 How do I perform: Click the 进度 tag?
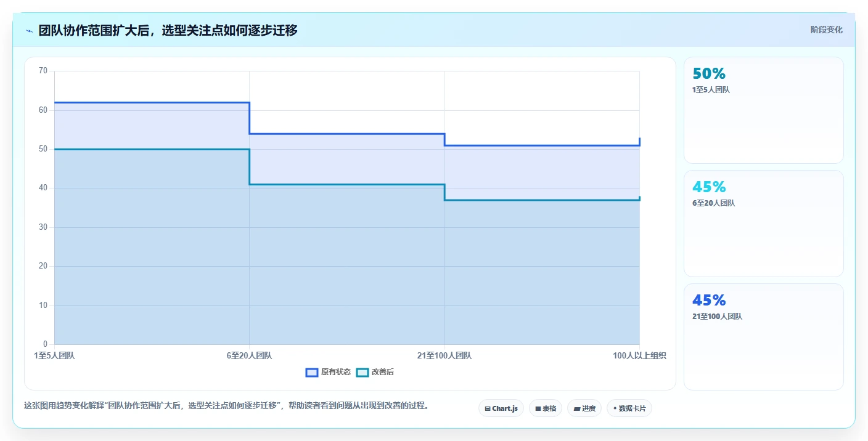pos(584,408)
